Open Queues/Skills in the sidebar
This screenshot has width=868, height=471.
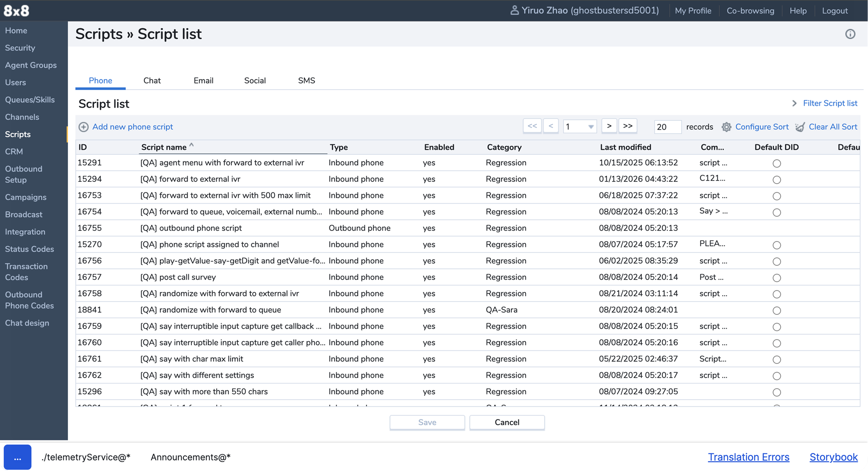tap(30, 100)
